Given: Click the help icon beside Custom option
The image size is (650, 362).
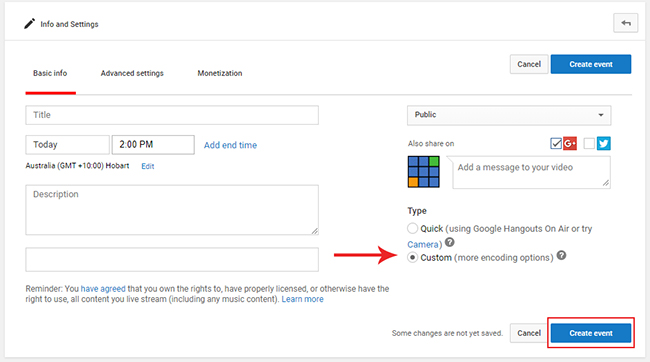Looking at the screenshot, I should pos(561,255).
